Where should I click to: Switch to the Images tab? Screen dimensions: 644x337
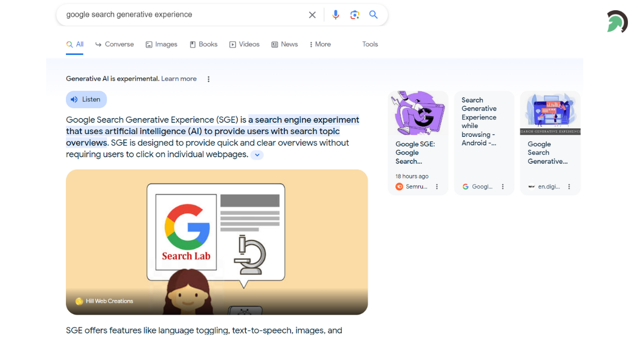[x=162, y=45]
